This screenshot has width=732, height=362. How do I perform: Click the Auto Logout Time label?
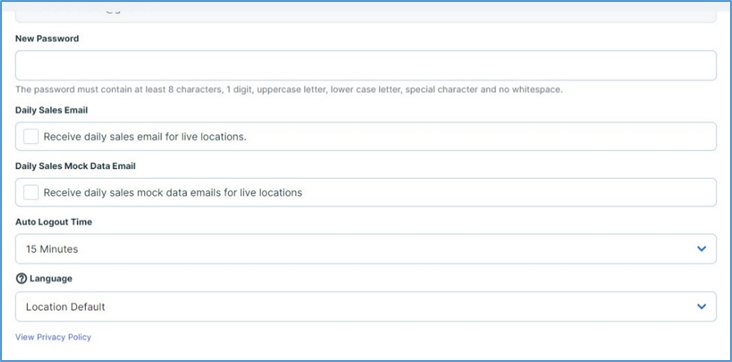pyautogui.click(x=54, y=222)
